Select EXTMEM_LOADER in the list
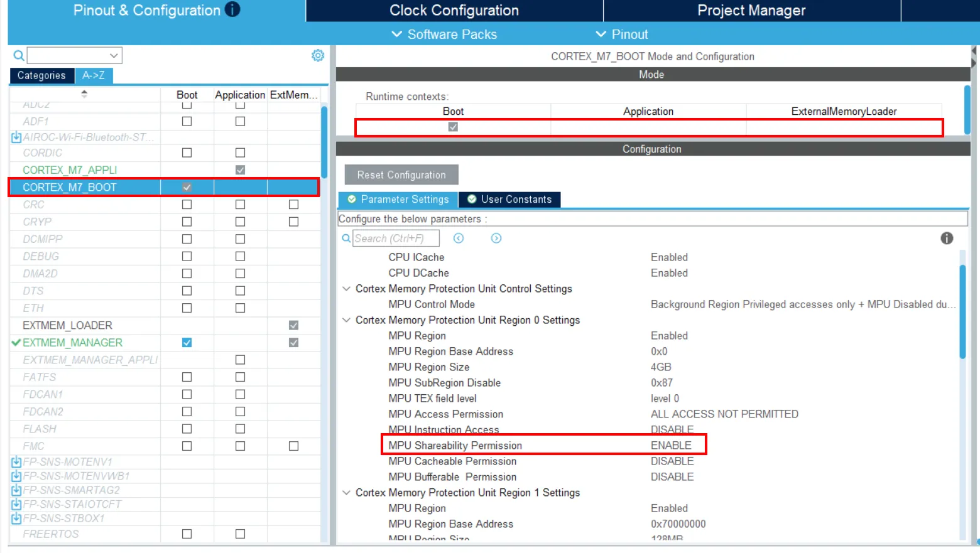Image resolution: width=980 pixels, height=553 pixels. click(x=67, y=325)
